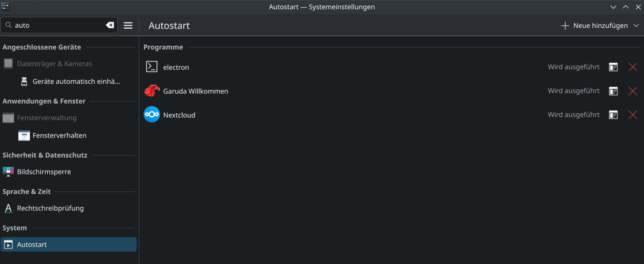Select Autostart in the sidebar

tap(32, 244)
